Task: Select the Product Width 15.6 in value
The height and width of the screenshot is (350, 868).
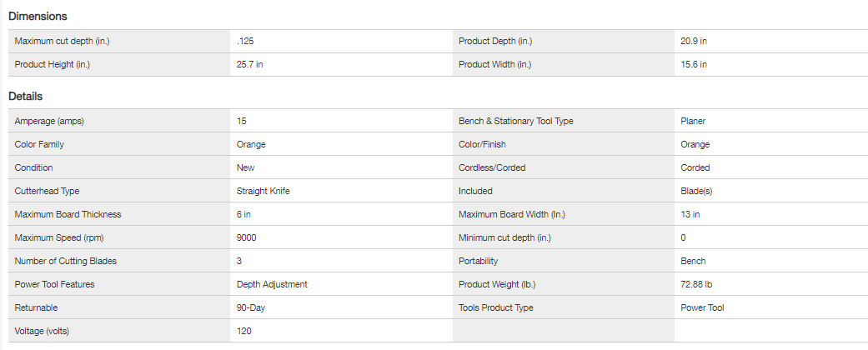Action: pos(694,64)
